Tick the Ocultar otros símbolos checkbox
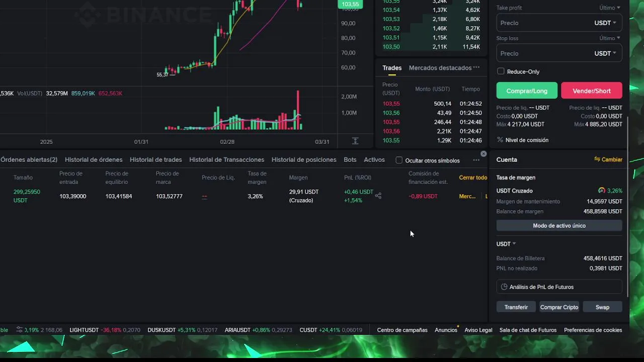This screenshot has height=362, width=644. click(x=399, y=160)
